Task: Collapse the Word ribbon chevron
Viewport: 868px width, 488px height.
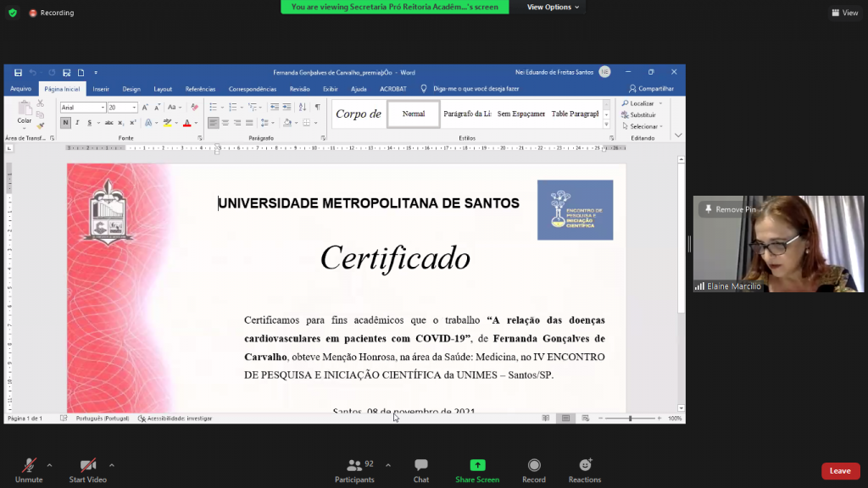Action: (x=678, y=136)
